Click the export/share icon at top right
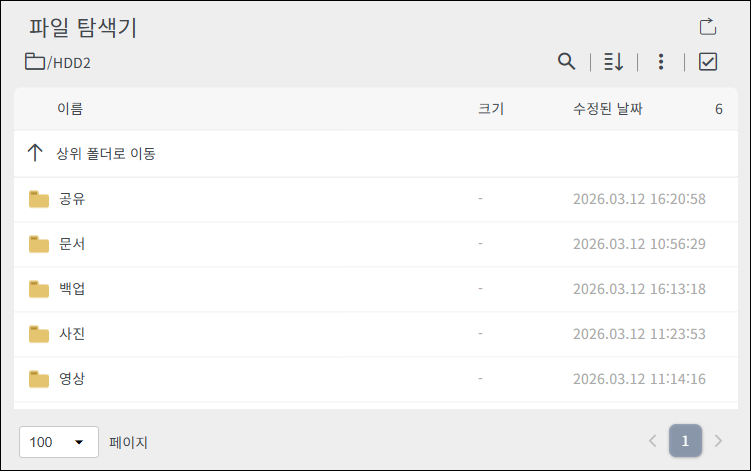This screenshot has width=751, height=471. coord(708,27)
